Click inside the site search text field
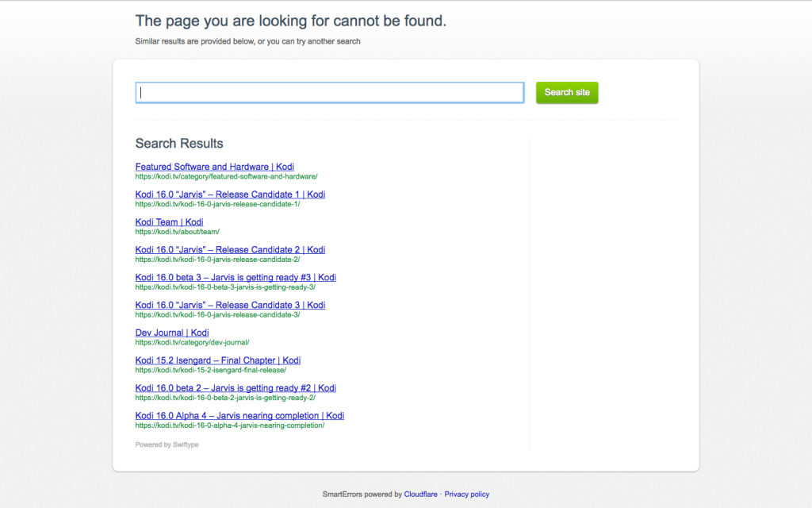 point(329,93)
